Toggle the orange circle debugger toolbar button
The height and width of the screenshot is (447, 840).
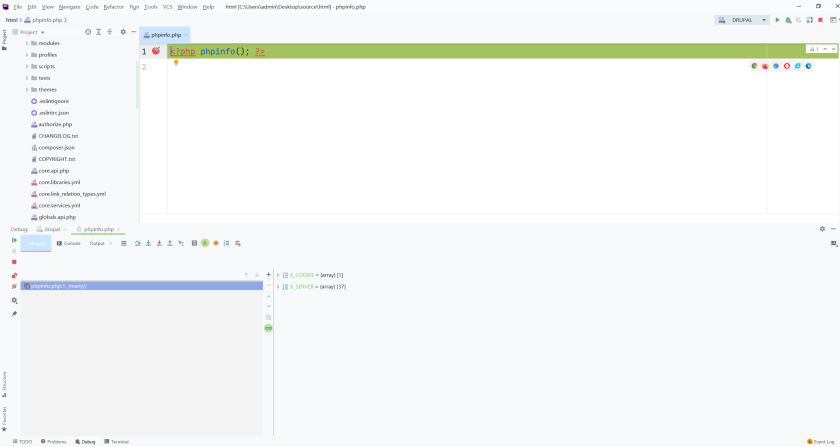(x=216, y=243)
